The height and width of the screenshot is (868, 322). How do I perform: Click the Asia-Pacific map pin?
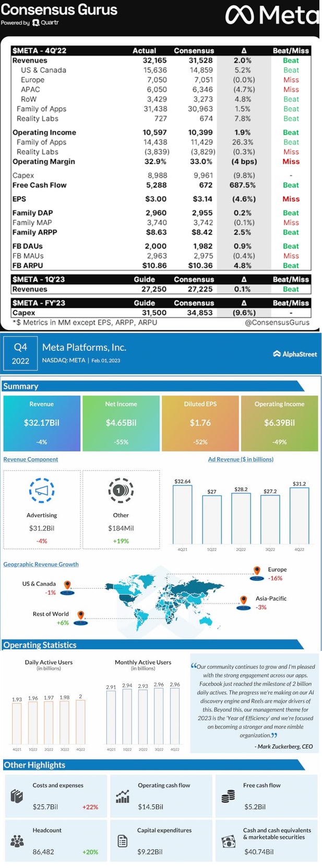point(243,602)
